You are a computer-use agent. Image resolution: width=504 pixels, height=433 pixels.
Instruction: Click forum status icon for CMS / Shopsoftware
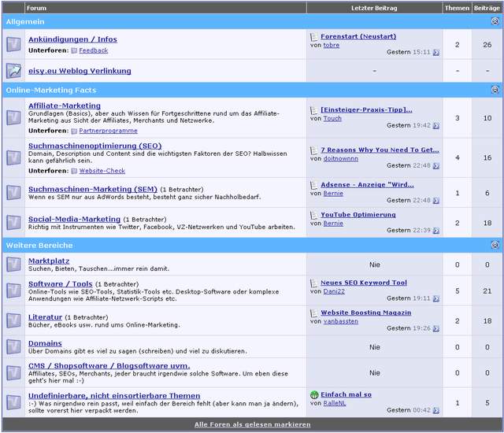[13, 372]
